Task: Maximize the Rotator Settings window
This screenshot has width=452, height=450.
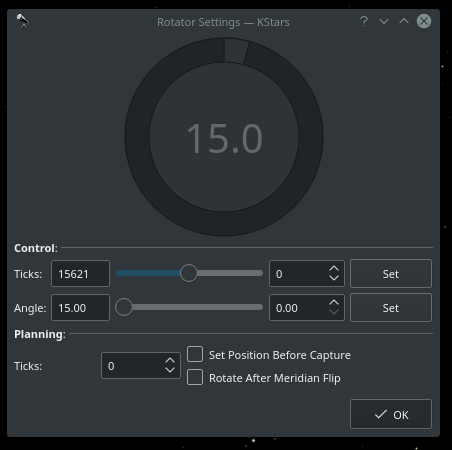Action: point(404,22)
